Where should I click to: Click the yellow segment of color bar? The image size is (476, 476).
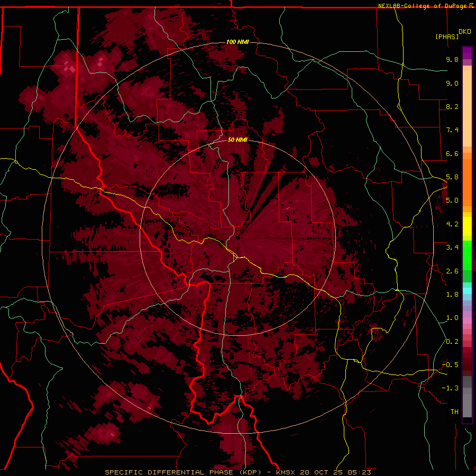tap(467, 226)
